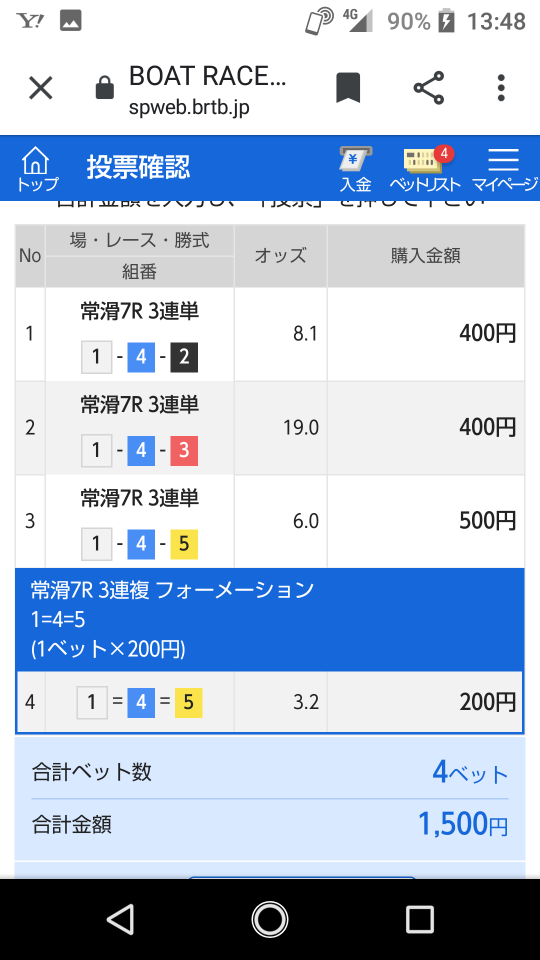Open the 入金 deposit icon
Screen dimensions: 540x960
(x=356, y=168)
